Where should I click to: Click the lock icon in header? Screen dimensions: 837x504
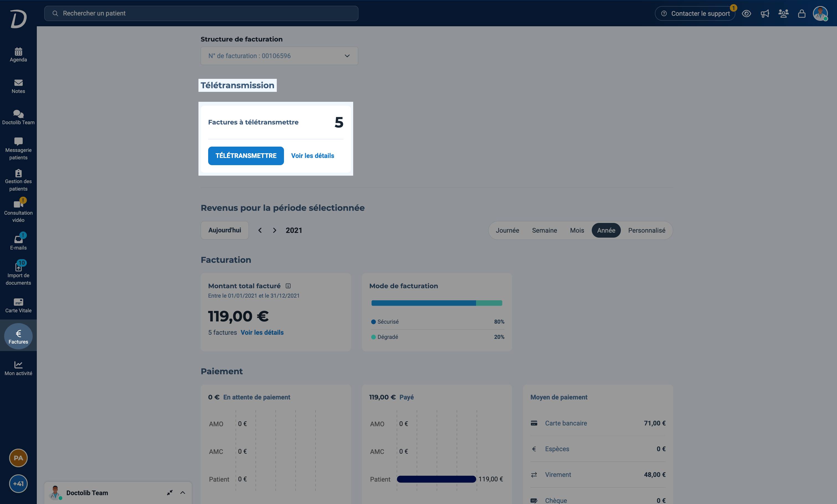(x=802, y=14)
